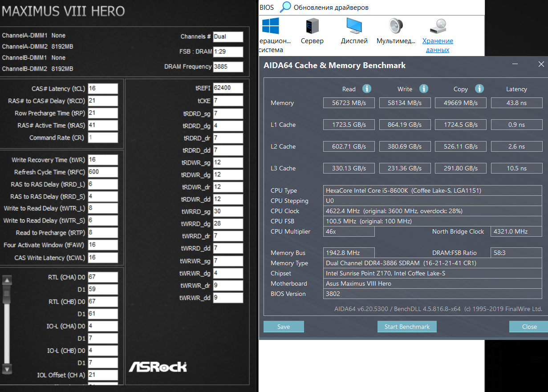Show info for Copy benchmark column
The width and height of the screenshot is (548, 392).
coord(479,89)
